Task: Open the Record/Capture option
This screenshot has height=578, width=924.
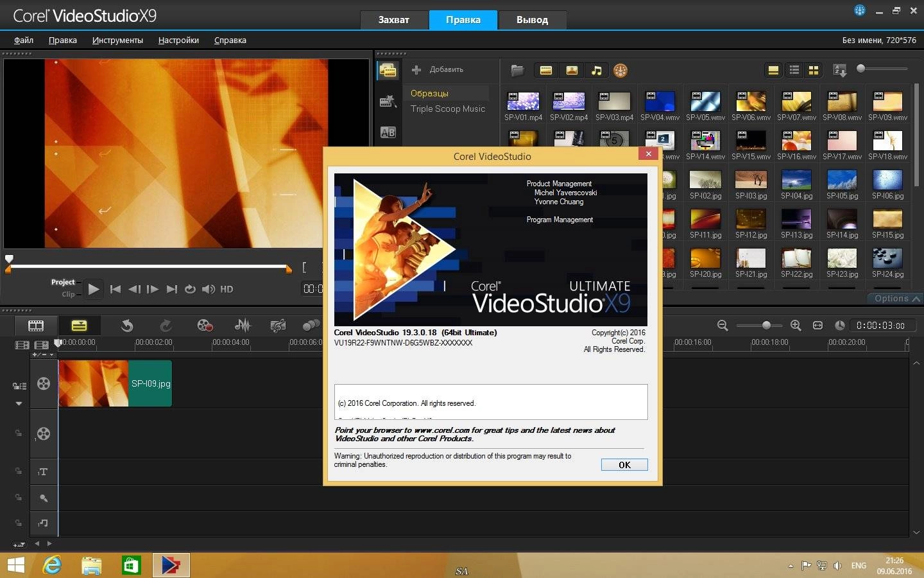Action: 205,326
